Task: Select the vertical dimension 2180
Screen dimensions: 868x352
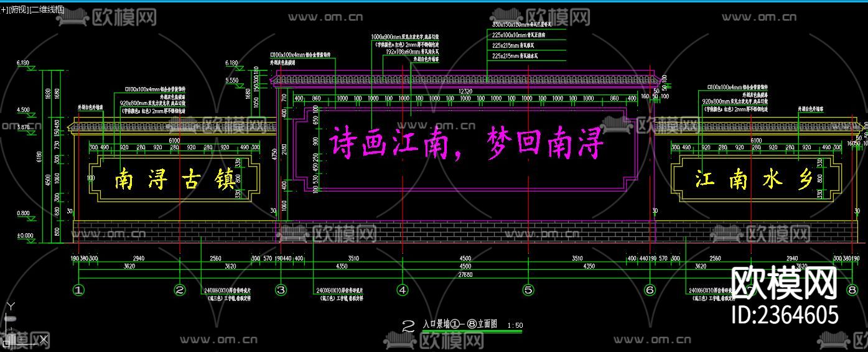Action: pos(284,150)
